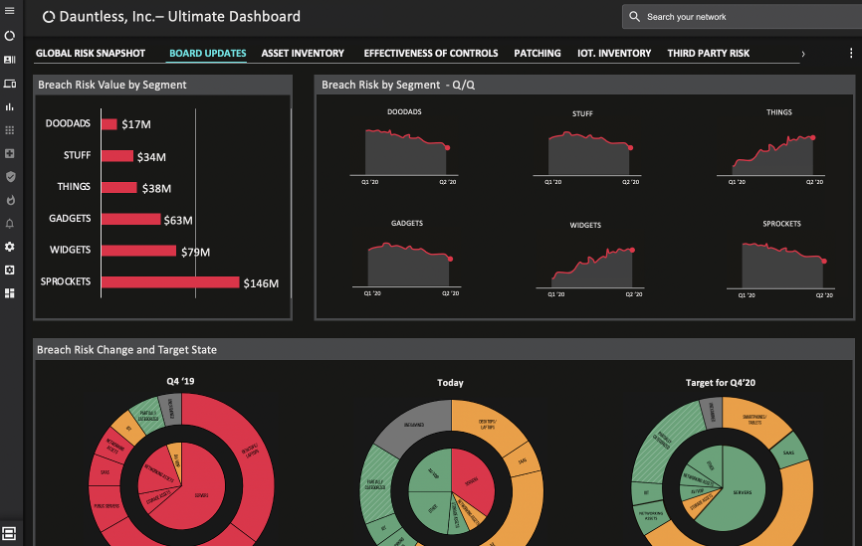Click the DOODADS label in bar chart
The width and height of the screenshot is (862, 546).
coord(68,123)
